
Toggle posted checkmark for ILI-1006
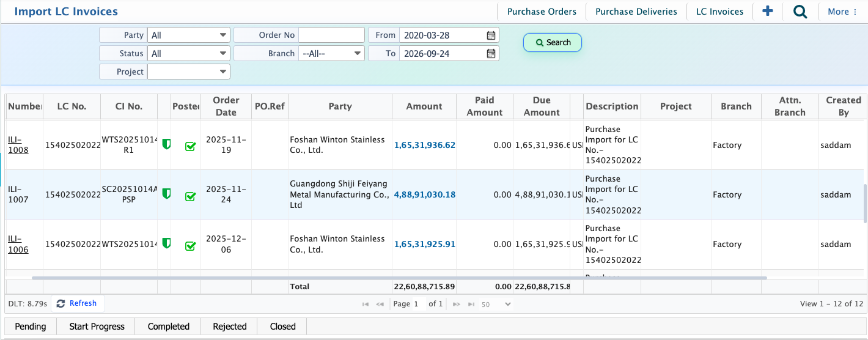pos(190,246)
